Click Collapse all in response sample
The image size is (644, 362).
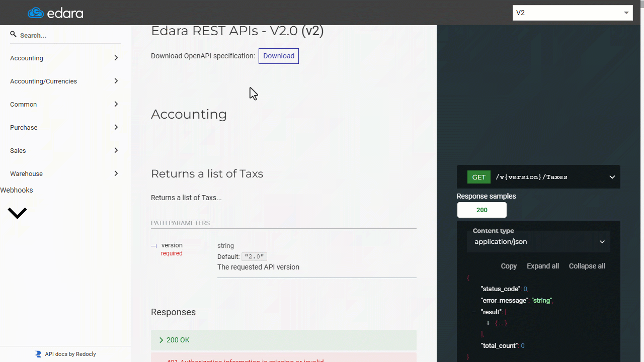pyautogui.click(x=587, y=266)
